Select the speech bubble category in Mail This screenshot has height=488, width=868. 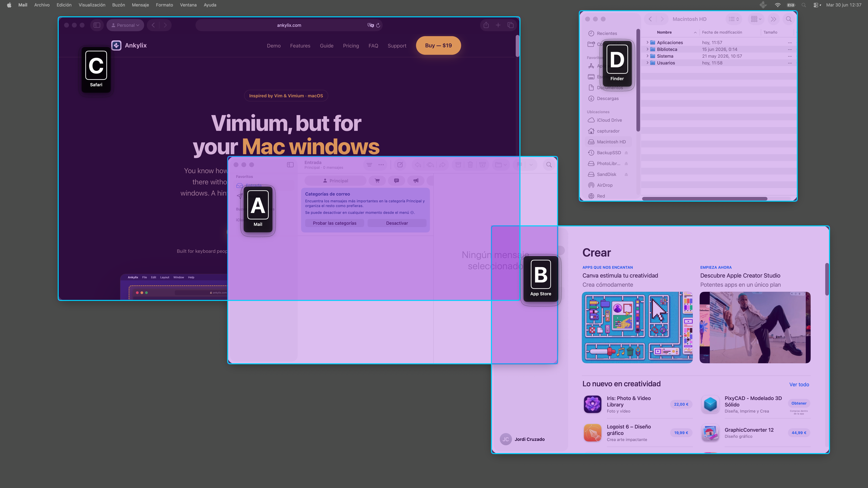click(x=397, y=181)
